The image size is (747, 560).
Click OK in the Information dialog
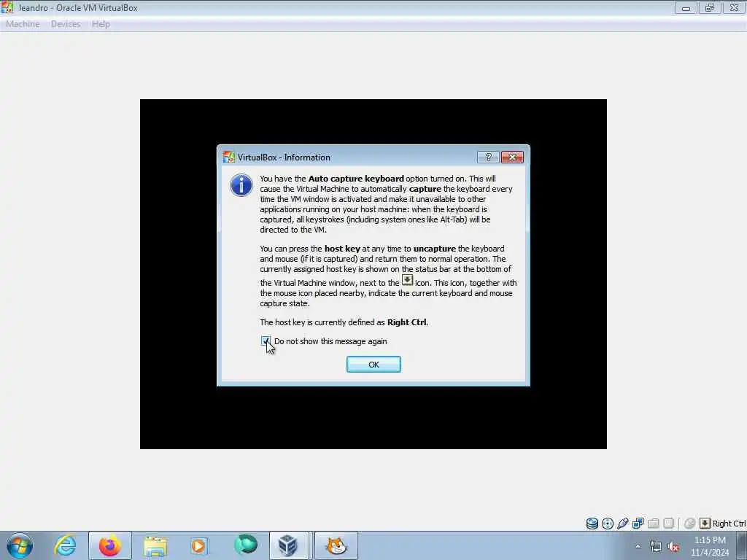373,365
